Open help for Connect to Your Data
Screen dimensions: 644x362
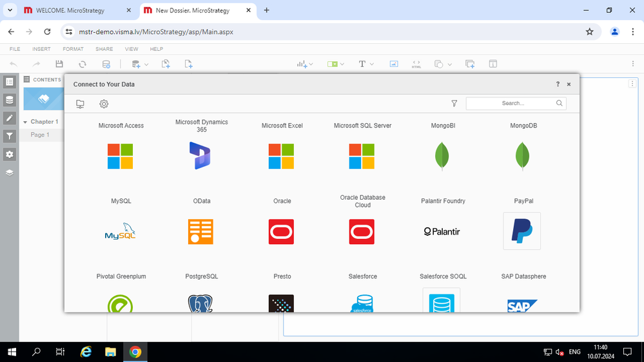click(558, 84)
